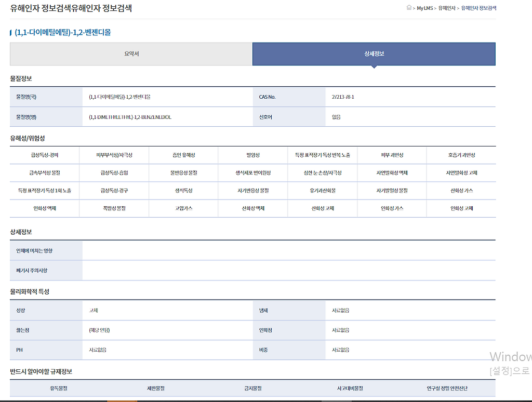This screenshot has width=532, height=402.
Task: Switch to the 요약서 tab
Action: tap(131, 54)
